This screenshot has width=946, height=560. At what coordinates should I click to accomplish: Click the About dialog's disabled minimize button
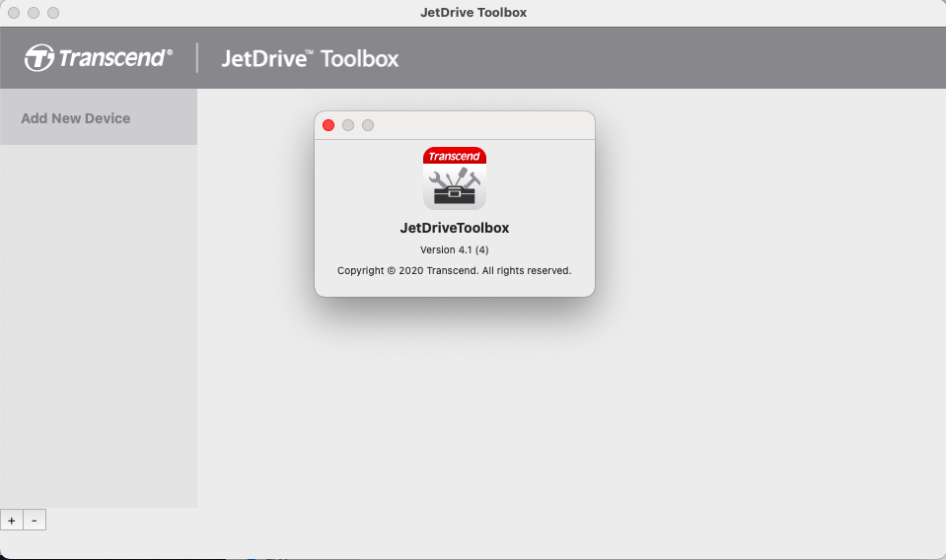pyautogui.click(x=348, y=125)
